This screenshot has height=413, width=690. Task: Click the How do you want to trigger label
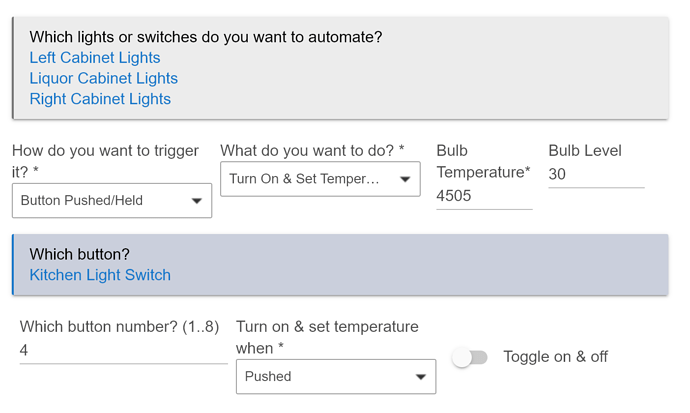[x=105, y=161]
